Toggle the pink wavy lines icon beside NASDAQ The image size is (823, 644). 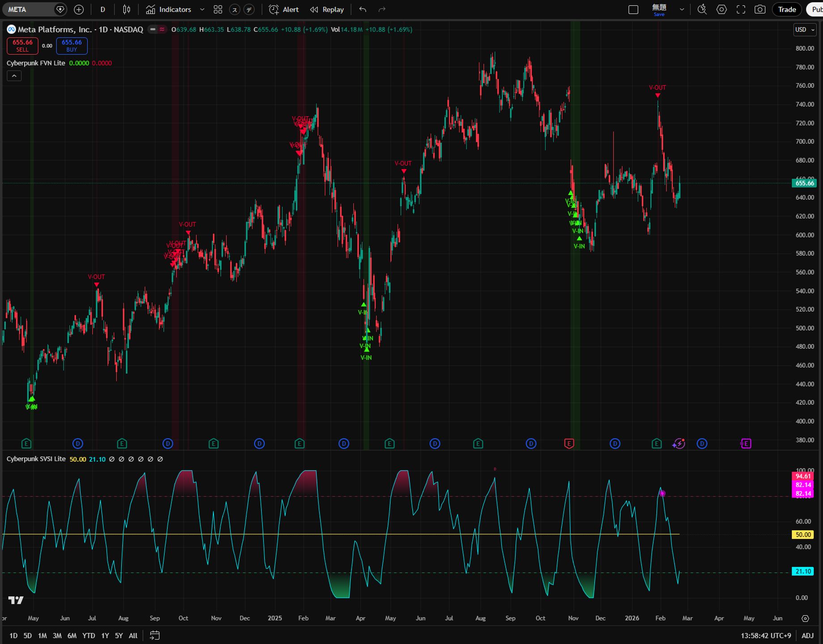point(162,30)
